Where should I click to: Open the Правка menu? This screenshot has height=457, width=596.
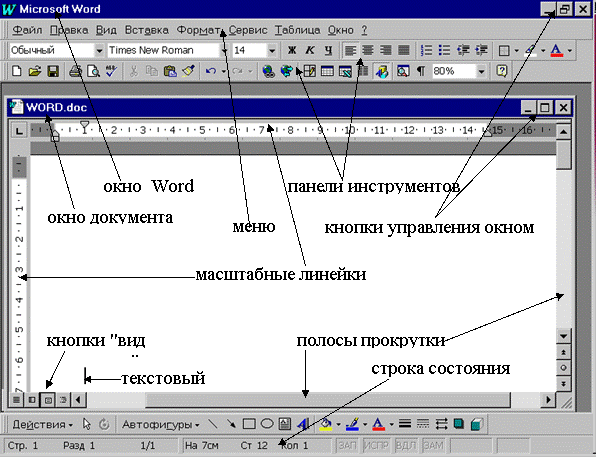pyautogui.click(x=69, y=30)
